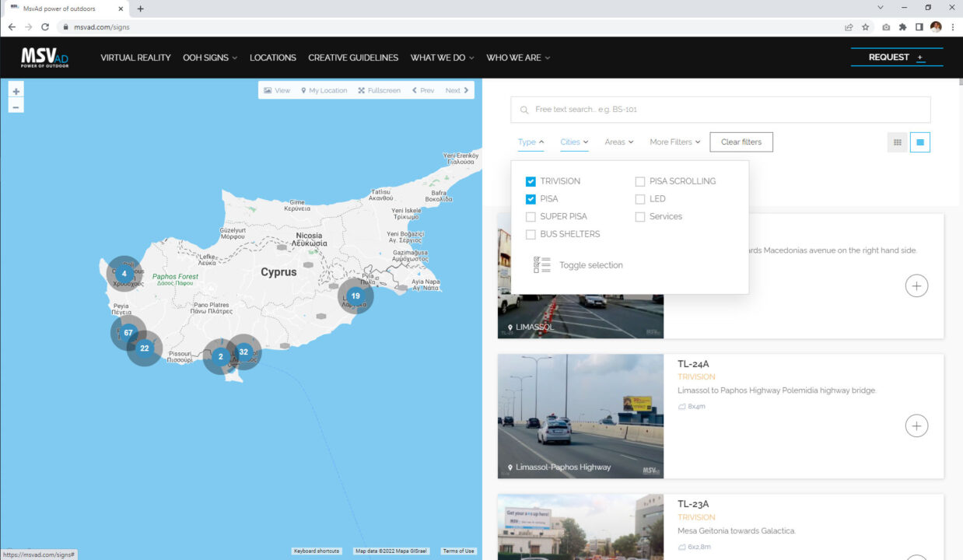This screenshot has width=963, height=560.
Task: Open the LOCATIONS page
Action: tap(273, 58)
